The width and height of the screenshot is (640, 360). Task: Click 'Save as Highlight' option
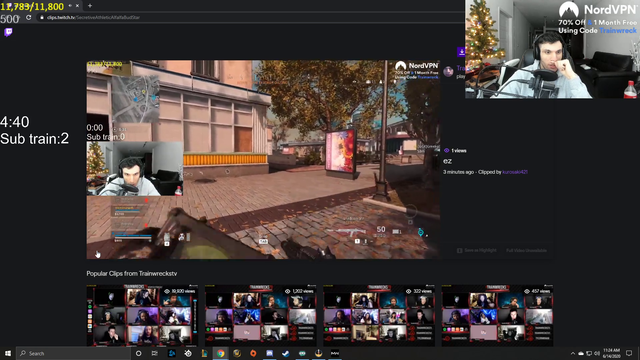(x=477, y=250)
